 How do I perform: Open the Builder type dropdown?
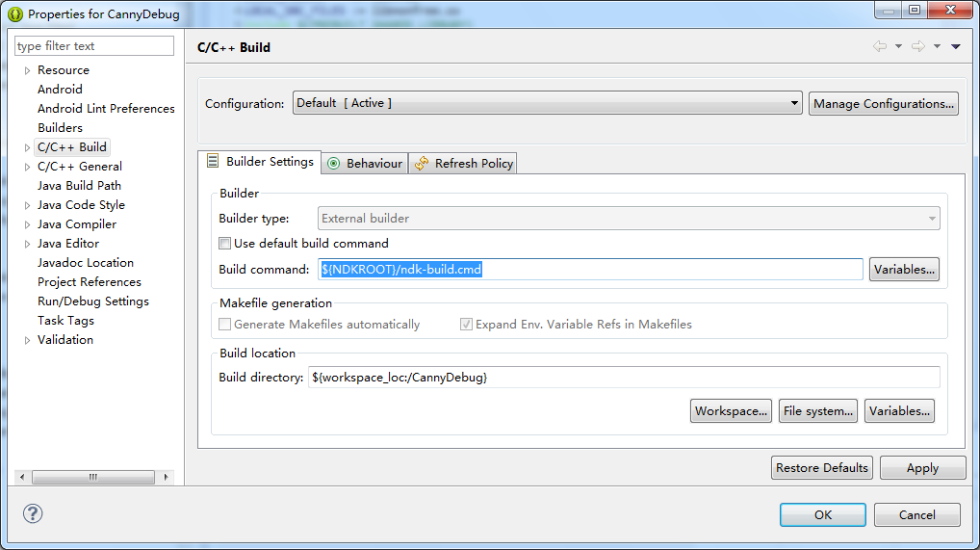[629, 219]
